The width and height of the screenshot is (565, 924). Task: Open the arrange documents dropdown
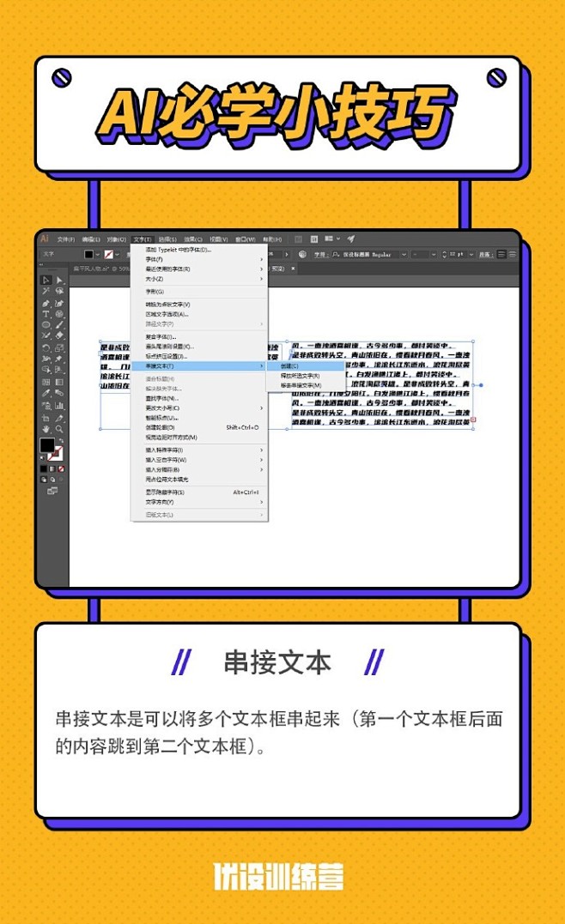(x=338, y=239)
